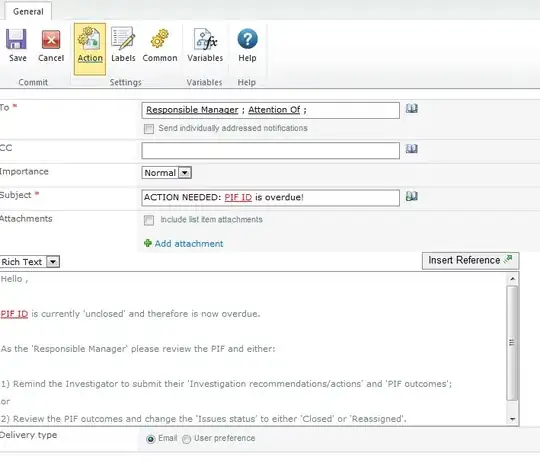
Task: Click the message body scrollbar thumb
Action: (x=512, y=343)
